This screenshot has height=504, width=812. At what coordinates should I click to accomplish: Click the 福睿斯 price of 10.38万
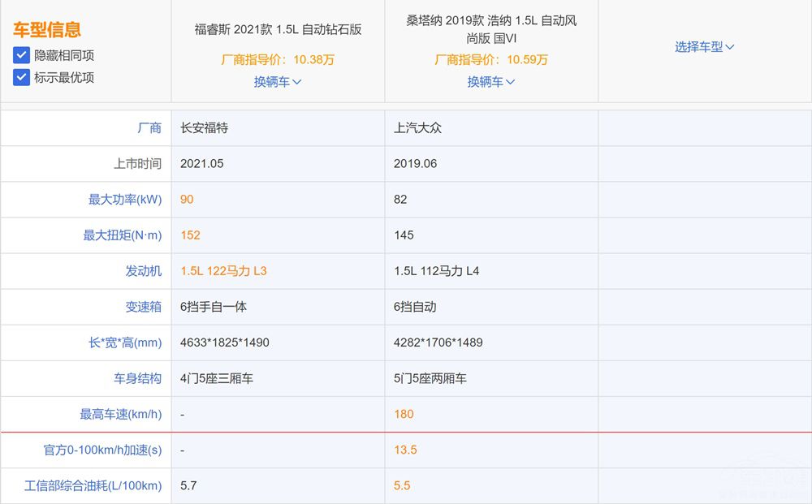pyautogui.click(x=278, y=59)
